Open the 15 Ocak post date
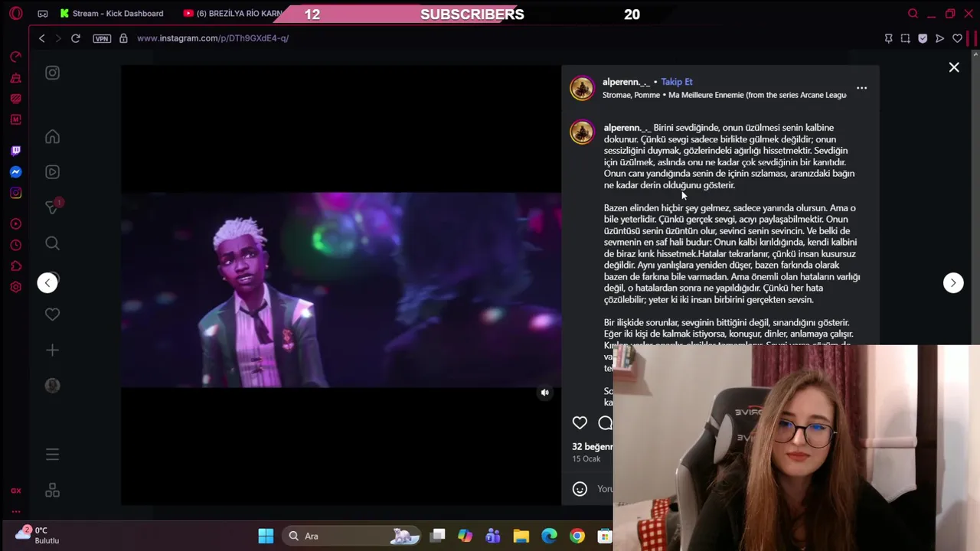 (x=586, y=459)
